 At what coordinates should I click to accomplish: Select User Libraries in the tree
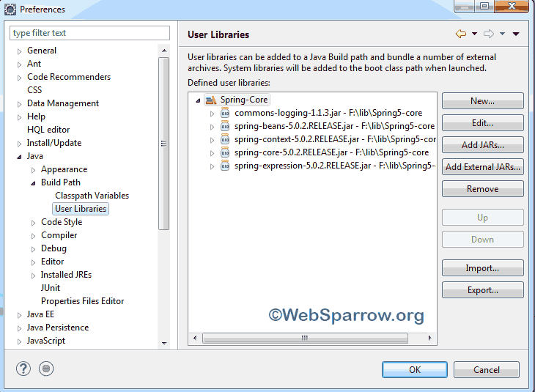[81, 209]
